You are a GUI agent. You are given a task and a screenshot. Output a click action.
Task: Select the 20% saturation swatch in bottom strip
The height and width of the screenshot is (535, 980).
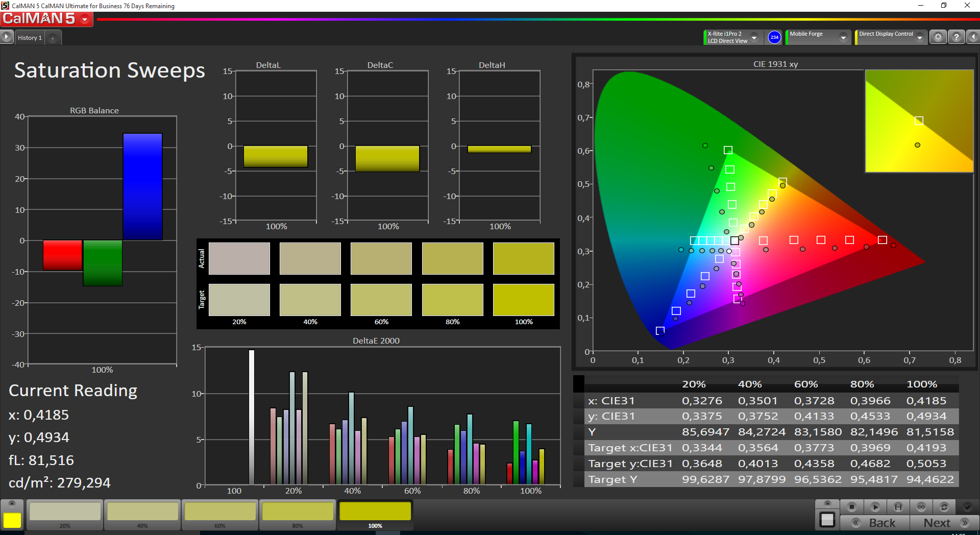(x=65, y=515)
